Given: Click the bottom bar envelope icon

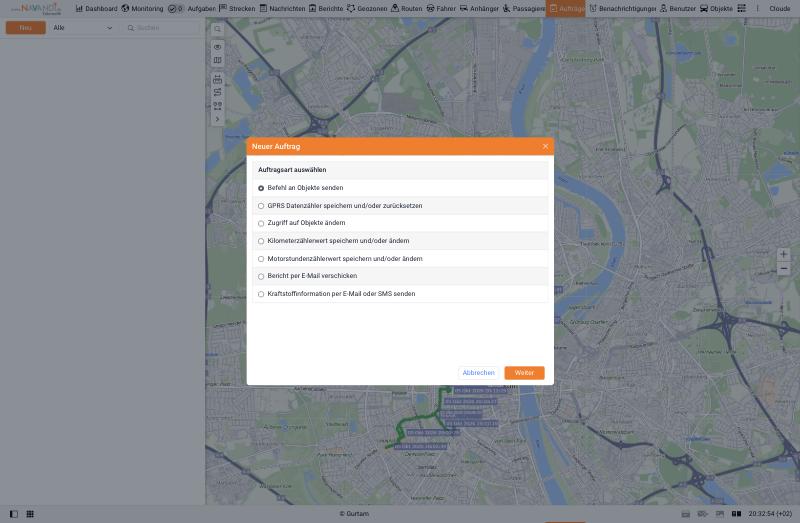Looking at the screenshot, I should [x=686, y=514].
